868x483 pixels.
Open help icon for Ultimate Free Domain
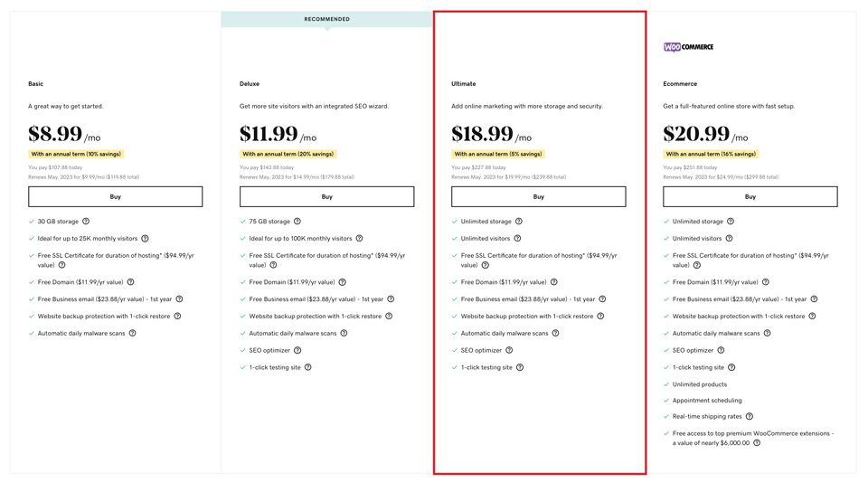pyautogui.click(x=554, y=282)
